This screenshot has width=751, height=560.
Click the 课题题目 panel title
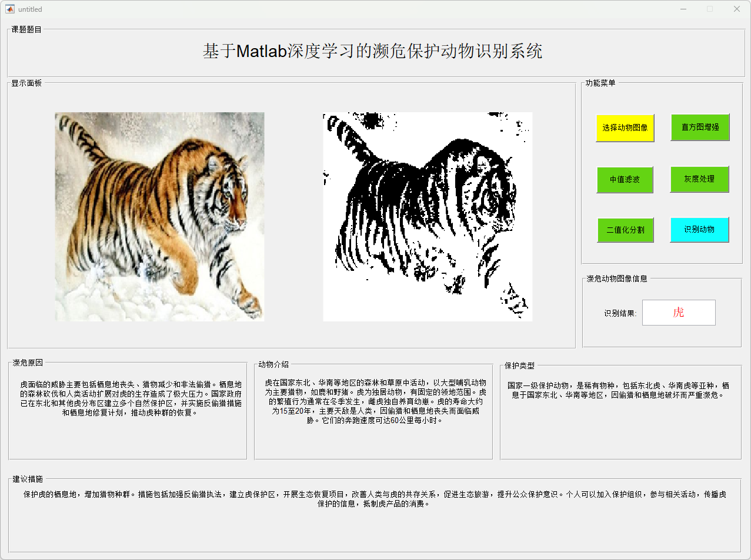pos(26,29)
